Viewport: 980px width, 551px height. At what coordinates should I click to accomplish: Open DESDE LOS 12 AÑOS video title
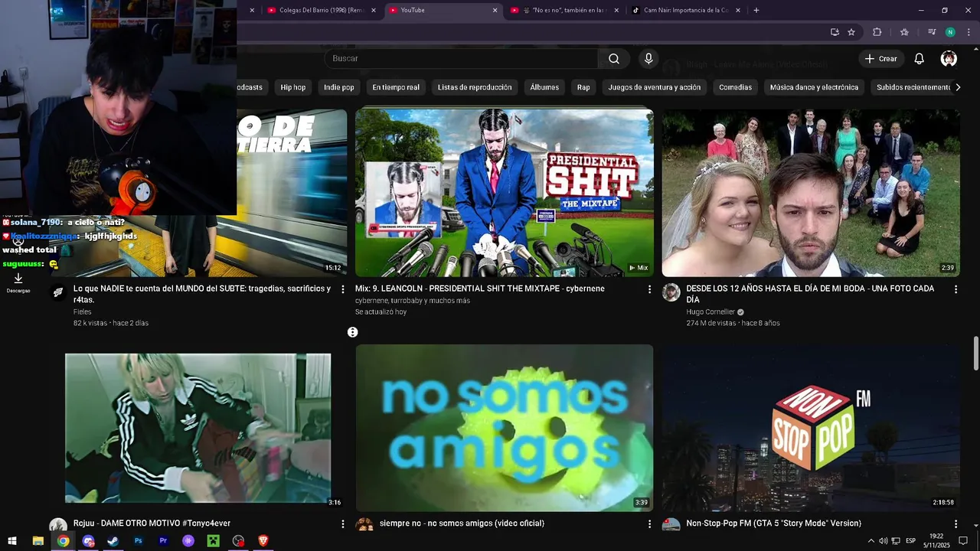coord(810,294)
